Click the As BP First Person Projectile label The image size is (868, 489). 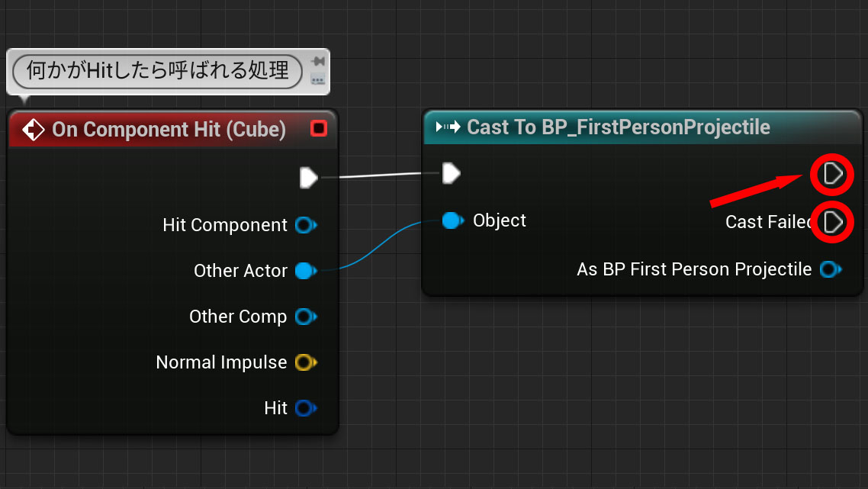click(694, 270)
